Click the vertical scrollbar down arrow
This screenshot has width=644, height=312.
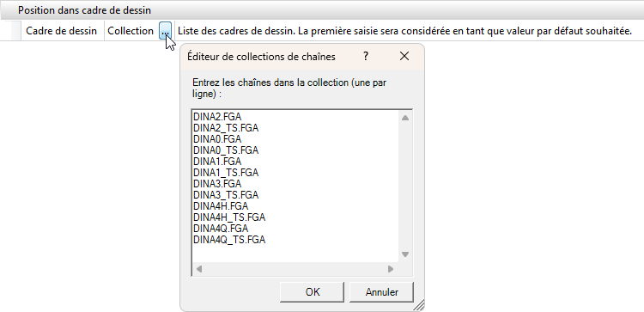405,254
